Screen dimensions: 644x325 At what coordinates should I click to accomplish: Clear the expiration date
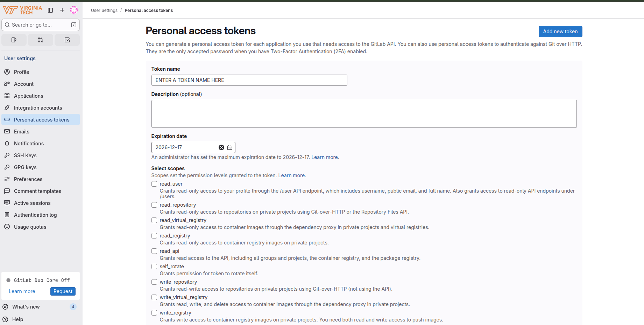pos(221,147)
